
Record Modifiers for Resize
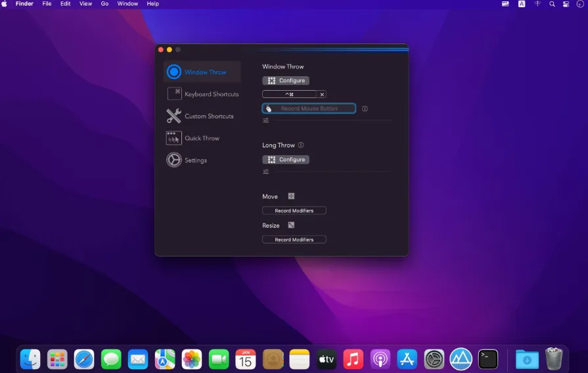pyautogui.click(x=294, y=239)
